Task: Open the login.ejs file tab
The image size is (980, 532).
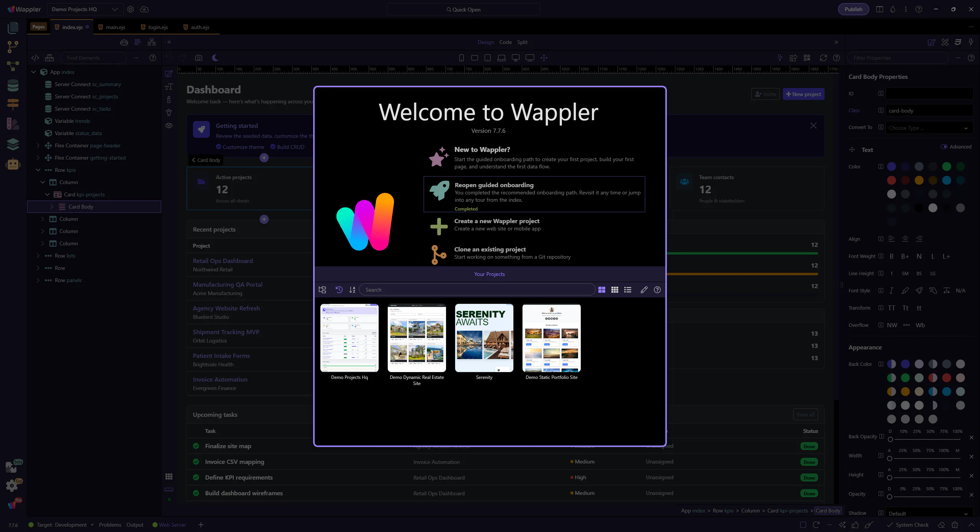Action: pyautogui.click(x=158, y=27)
